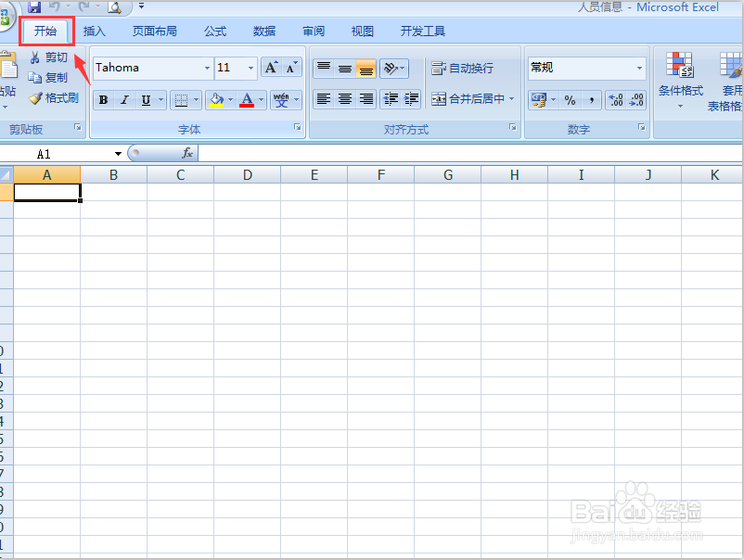
Task: Open the 开发工具 ribbon tab
Action: coord(422,32)
